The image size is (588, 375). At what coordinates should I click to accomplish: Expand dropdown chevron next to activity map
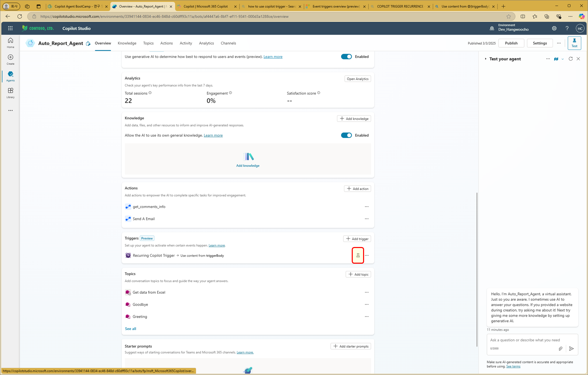[563, 59]
